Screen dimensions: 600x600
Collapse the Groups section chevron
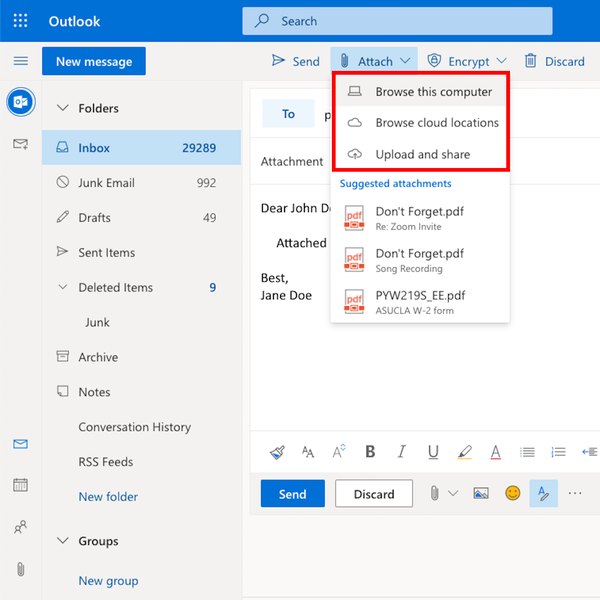(62, 541)
